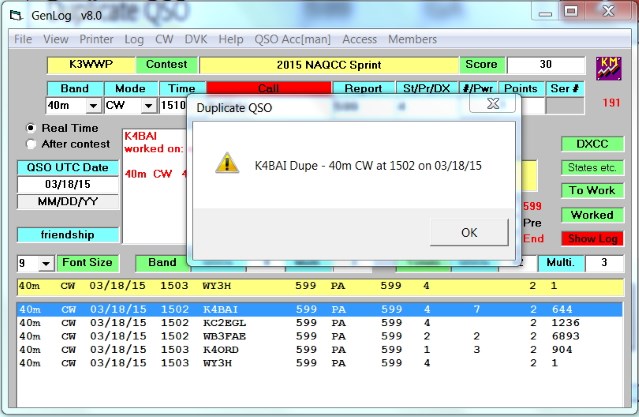Screen dimensions: 639x417
Task: Click the warning icon in the dialog
Action: (227, 164)
